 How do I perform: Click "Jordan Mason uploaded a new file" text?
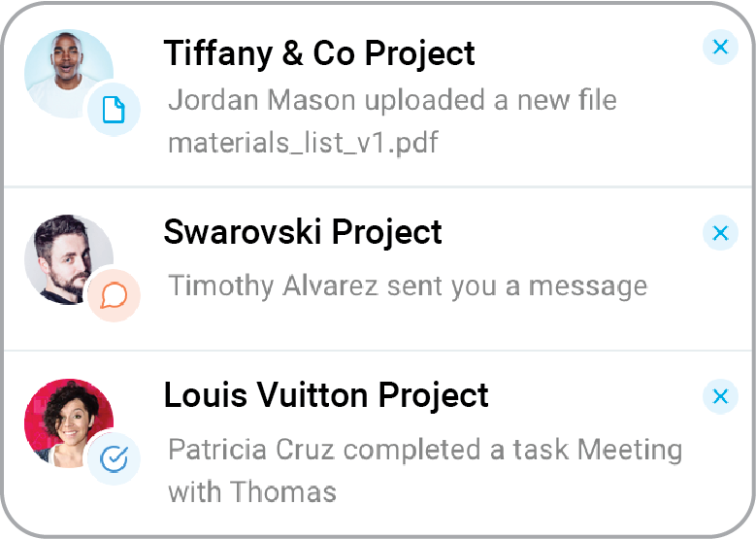pos(392,100)
